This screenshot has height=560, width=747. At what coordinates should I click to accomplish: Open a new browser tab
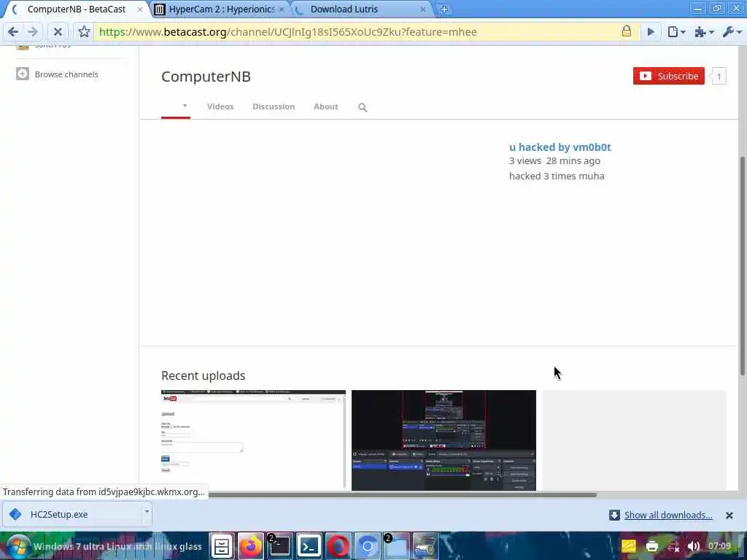click(x=444, y=9)
